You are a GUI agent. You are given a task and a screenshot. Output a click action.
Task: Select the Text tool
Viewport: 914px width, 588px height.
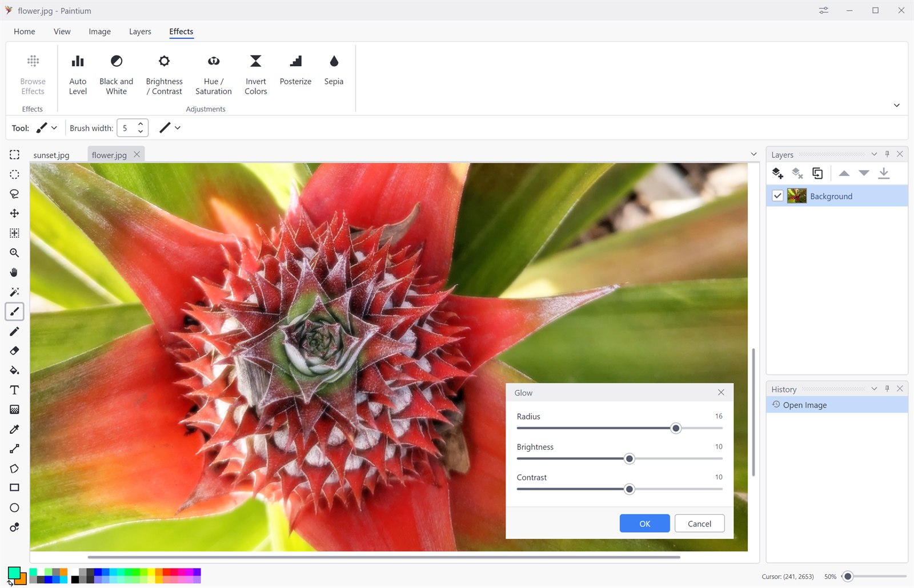(14, 390)
